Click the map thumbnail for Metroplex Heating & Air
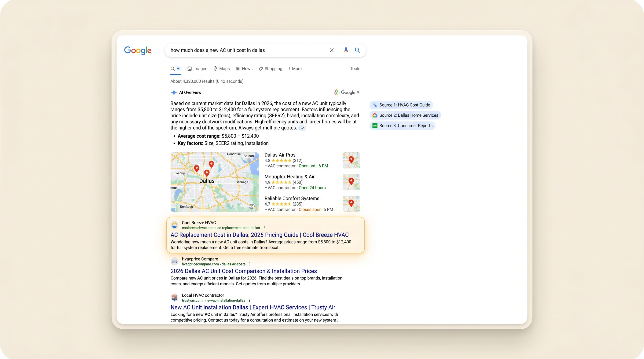The image size is (644, 359). (x=351, y=182)
